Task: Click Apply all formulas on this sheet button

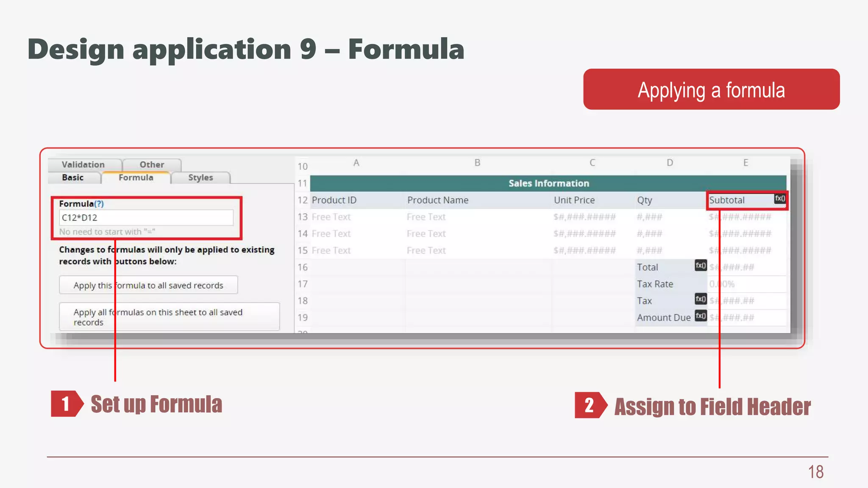Action: point(169,317)
